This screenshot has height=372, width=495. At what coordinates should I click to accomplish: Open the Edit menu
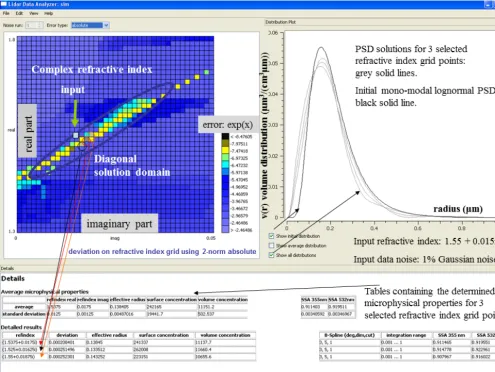point(19,13)
